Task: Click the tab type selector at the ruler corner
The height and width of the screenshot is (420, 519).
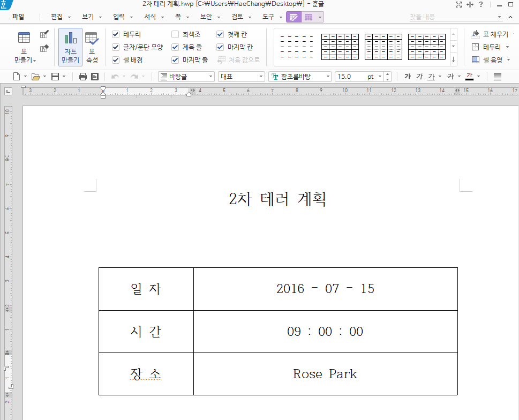Action: pyautogui.click(x=8, y=92)
